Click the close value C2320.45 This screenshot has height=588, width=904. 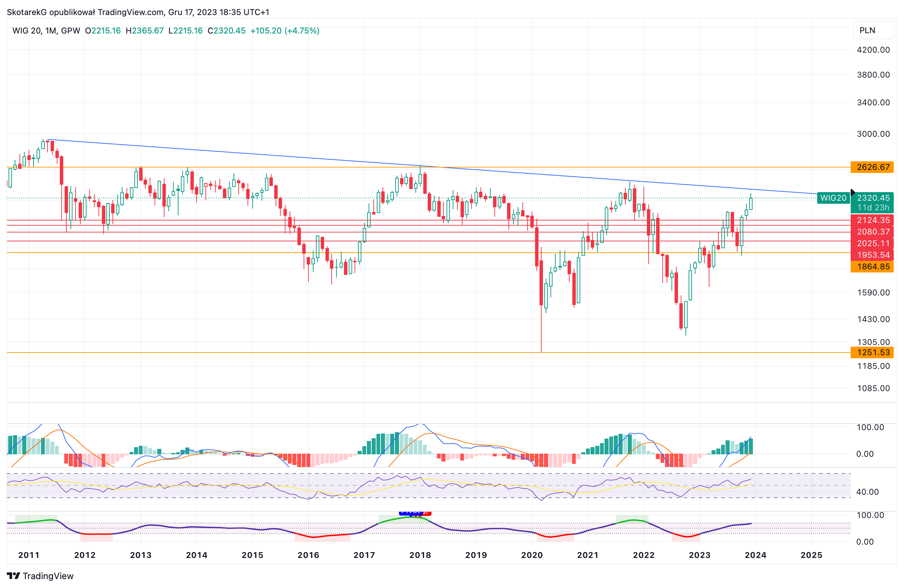[x=226, y=31]
